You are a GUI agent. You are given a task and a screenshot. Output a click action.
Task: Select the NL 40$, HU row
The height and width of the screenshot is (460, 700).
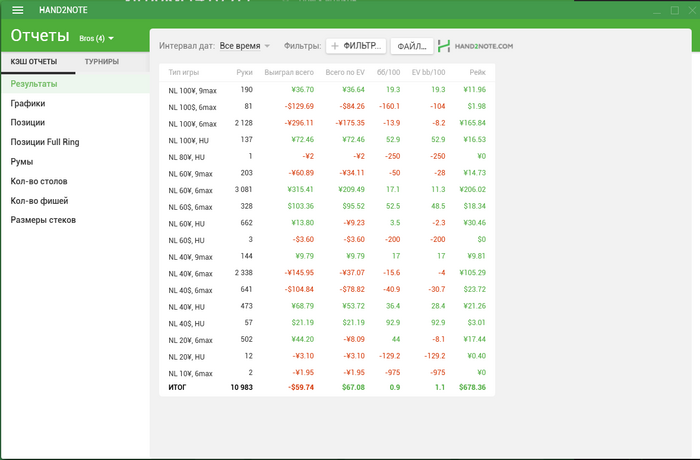click(x=327, y=323)
